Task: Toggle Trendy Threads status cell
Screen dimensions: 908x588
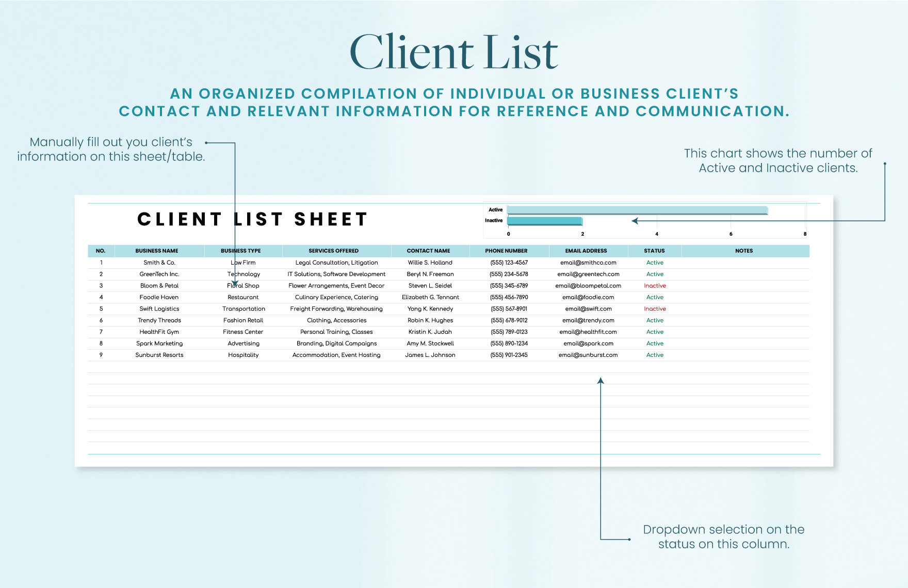Action: pos(654,320)
